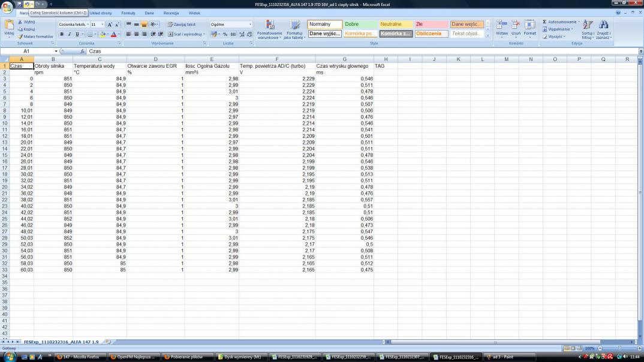Apply the Dobre cell style

tap(360, 24)
